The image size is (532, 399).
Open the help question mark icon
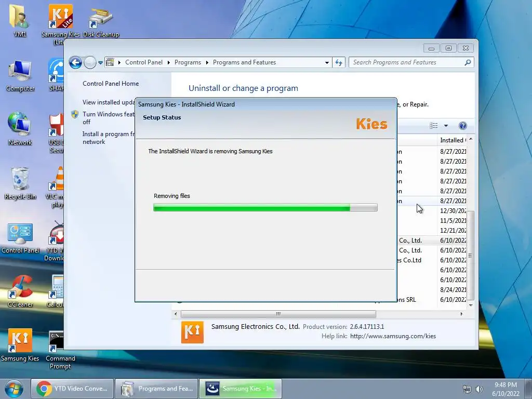pyautogui.click(x=462, y=126)
